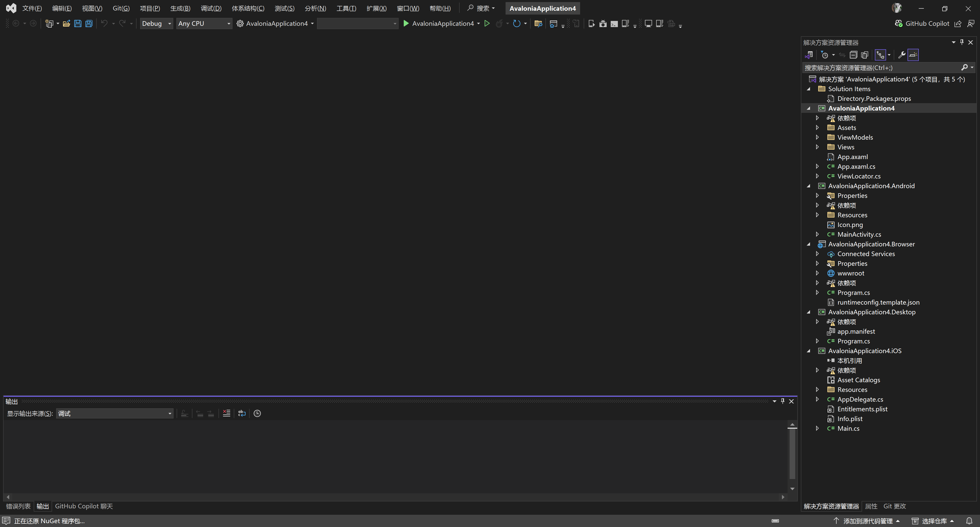Viewport: 980px width, 527px height.
Task: Click the 搜索 search button in title bar
Action: 481,8
